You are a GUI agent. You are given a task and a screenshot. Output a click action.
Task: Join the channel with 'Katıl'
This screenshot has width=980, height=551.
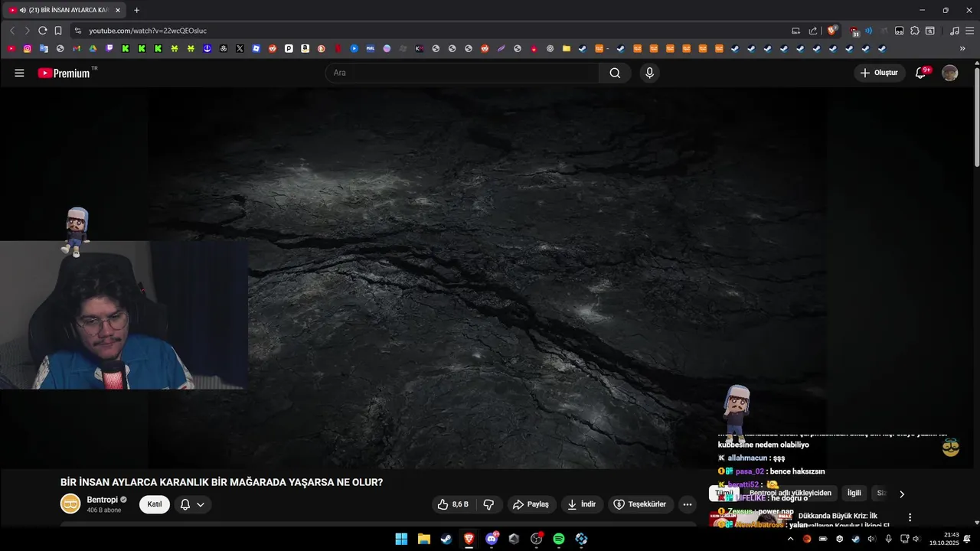154,504
